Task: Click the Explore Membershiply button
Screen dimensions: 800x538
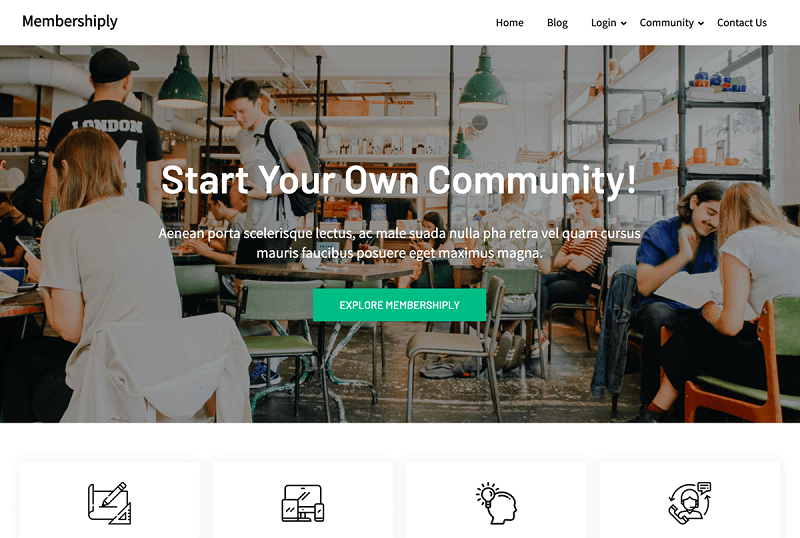Action: point(399,305)
